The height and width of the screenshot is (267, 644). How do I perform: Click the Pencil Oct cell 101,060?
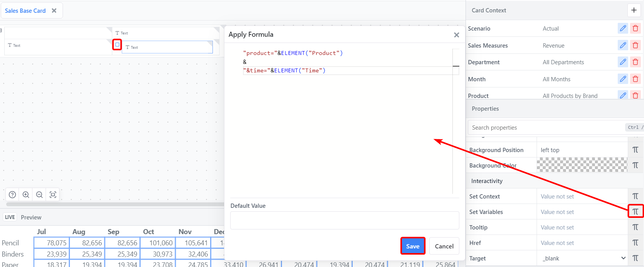(157, 243)
